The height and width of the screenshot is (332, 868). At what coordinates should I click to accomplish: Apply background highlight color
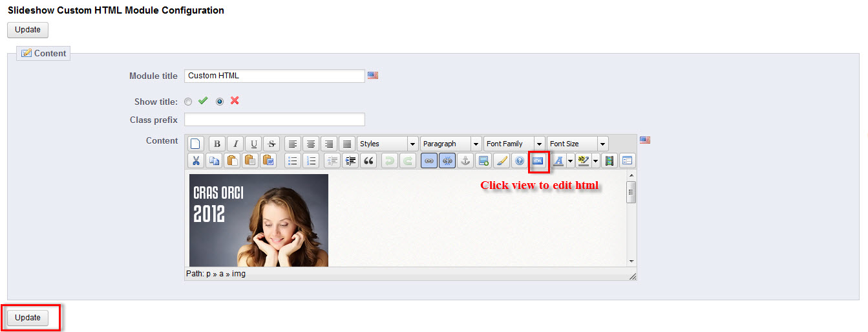point(583,160)
